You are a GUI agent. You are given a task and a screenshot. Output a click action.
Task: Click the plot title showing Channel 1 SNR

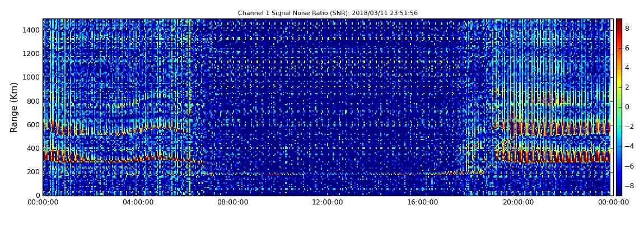click(x=328, y=13)
